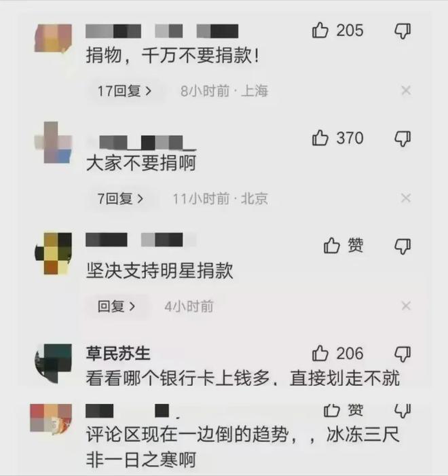The width and height of the screenshot is (448, 476).
Task: Dislike the '大家不要捐啊' comment
Action: pyautogui.click(x=403, y=139)
